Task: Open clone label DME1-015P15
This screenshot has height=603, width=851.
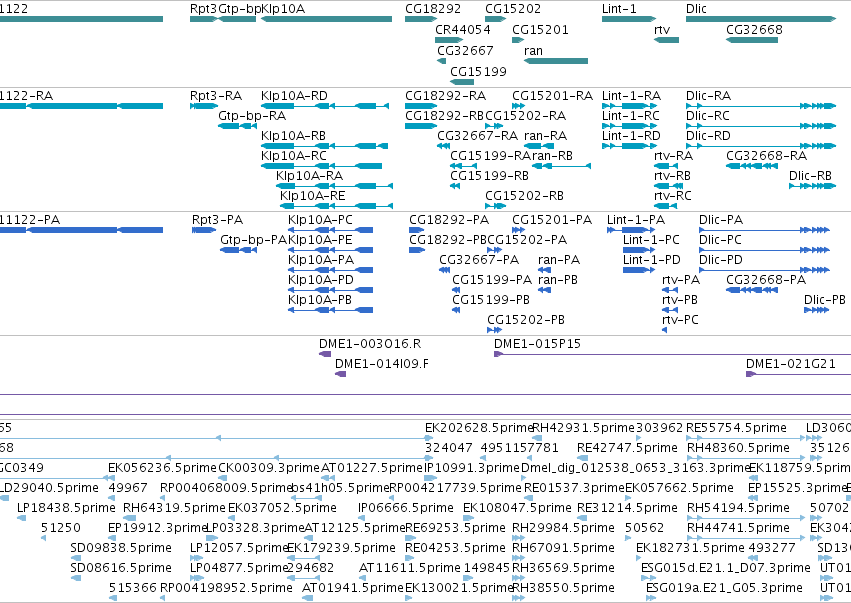Action: tap(537, 344)
